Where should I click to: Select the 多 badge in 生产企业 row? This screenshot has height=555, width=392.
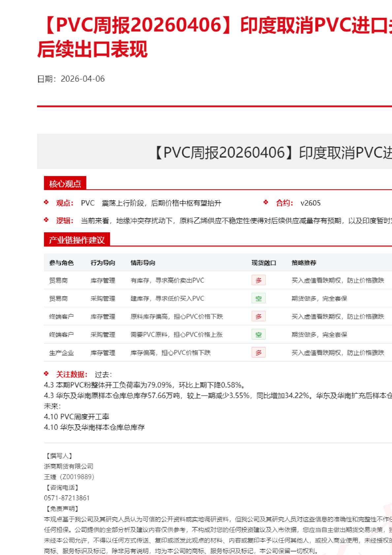[258, 352]
